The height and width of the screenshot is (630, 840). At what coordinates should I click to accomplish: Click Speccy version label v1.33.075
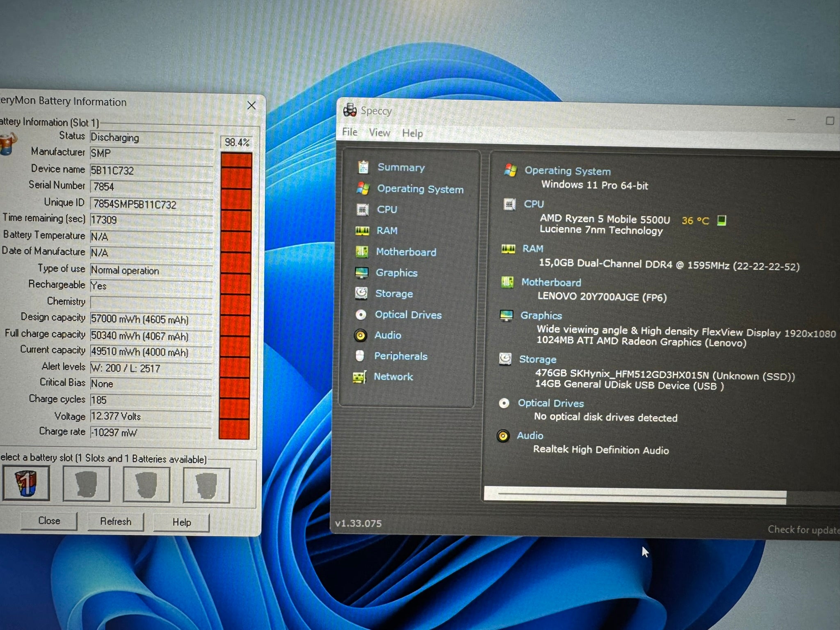coord(358,523)
